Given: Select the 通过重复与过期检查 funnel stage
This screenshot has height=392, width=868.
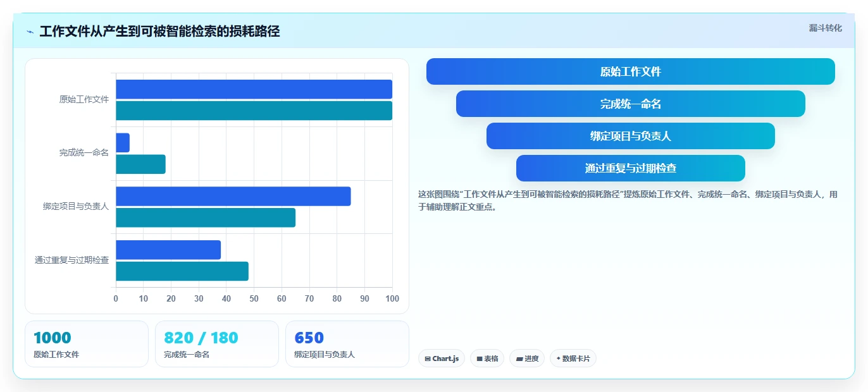Looking at the screenshot, I should click(631, 168).
